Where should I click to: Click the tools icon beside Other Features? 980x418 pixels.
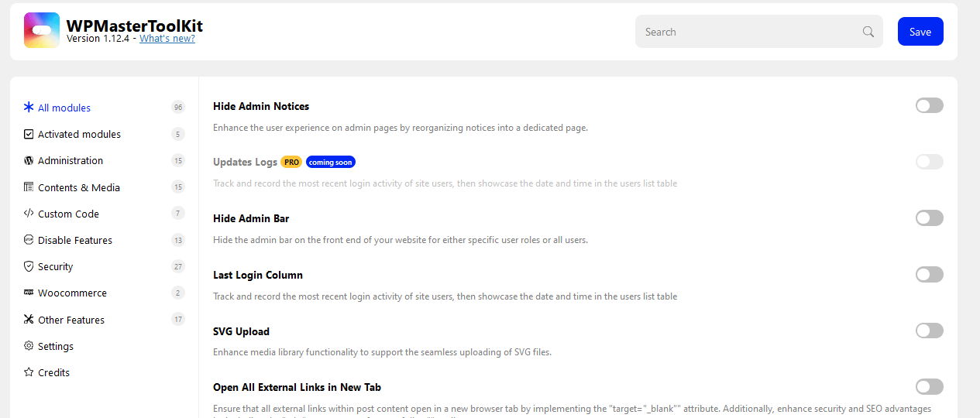[x=29, y=320]
